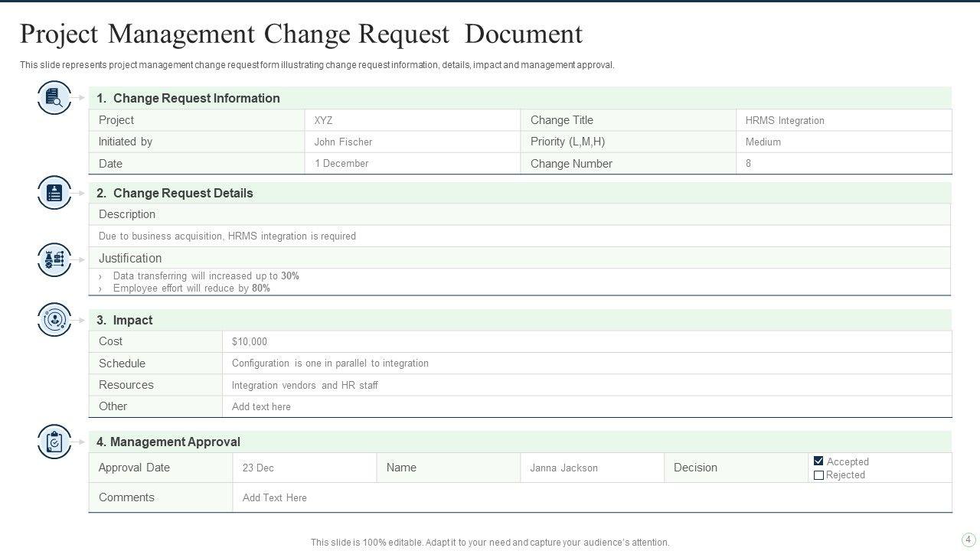
Task: Click the Priority value Medium field
Action: click(x=763, y=142)
